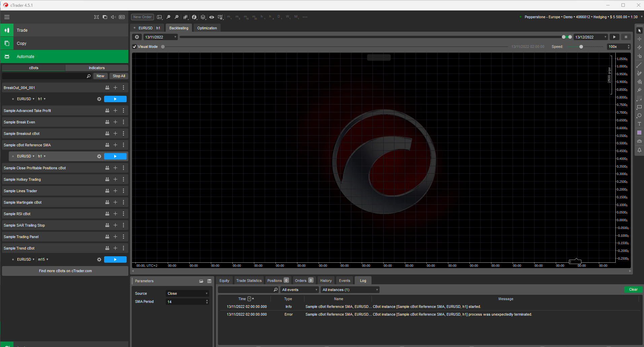This screenshot has width=644, height=347.
Task: Open the Trade section
Action: (x=64, y=30)
